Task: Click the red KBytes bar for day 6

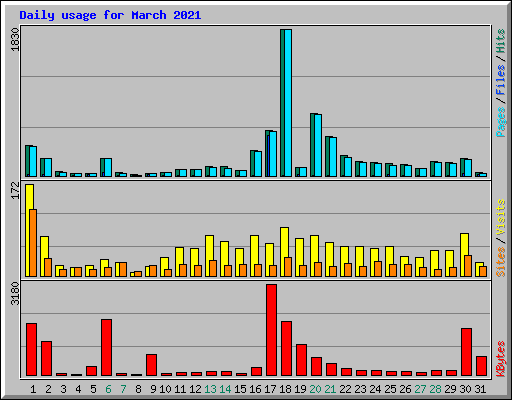Action: click(x=106, y=347)
